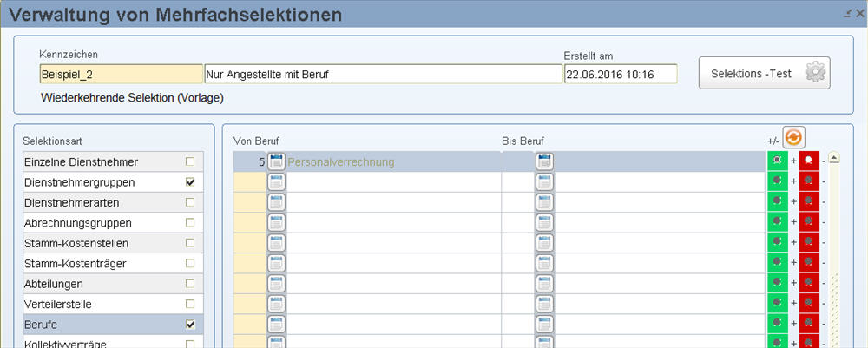Click the scrollbar up arrow beside rows
Image resolution: width=868 pixels, height=348 pixels.
click(x=833, y=158)
